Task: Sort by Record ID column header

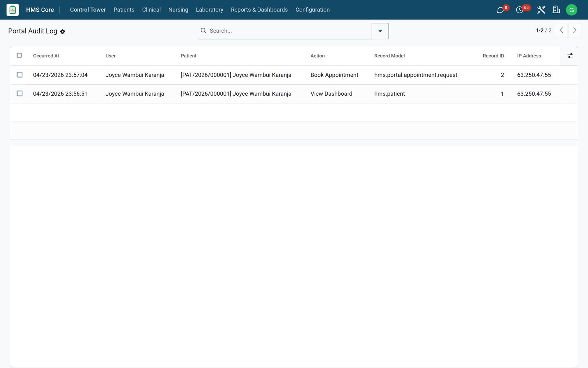Action: (493, 56)
